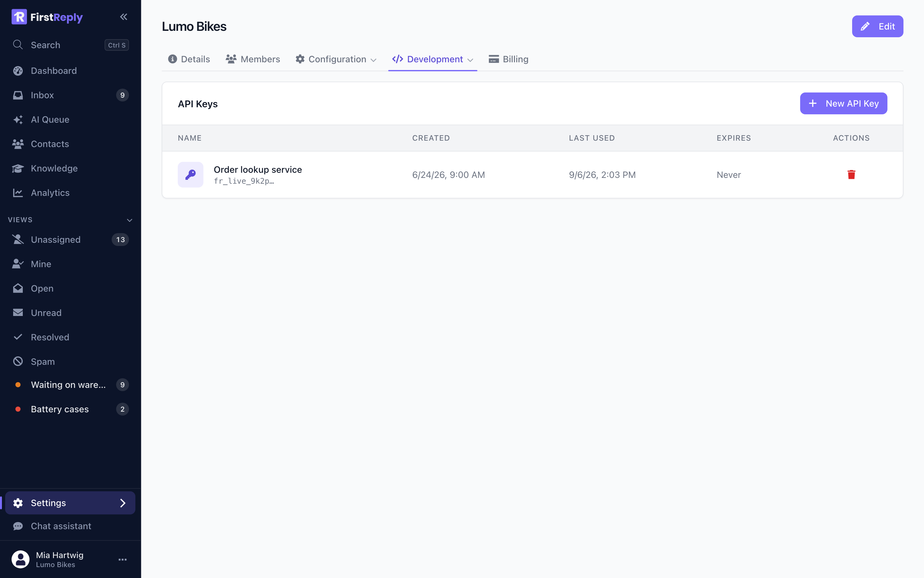Screen dimensions: 924x578
Task: Click the Search field in sidebar
Action: 70,45
